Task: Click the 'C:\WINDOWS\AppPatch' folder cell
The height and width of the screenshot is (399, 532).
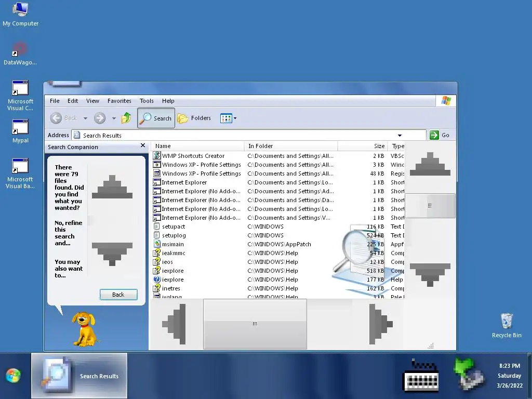Action: [279, 244]
